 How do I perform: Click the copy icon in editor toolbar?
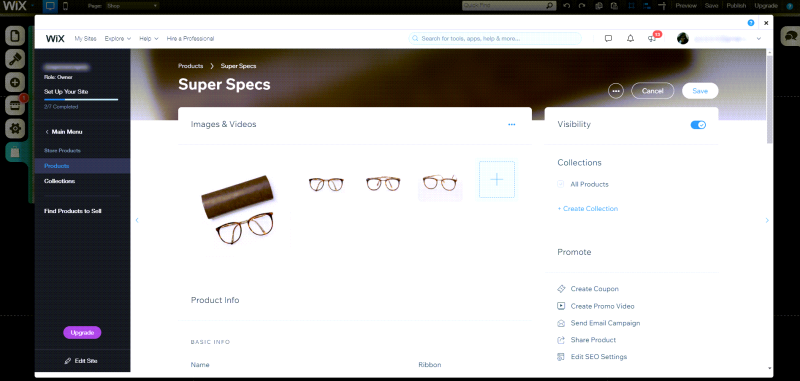click(599, 6)
